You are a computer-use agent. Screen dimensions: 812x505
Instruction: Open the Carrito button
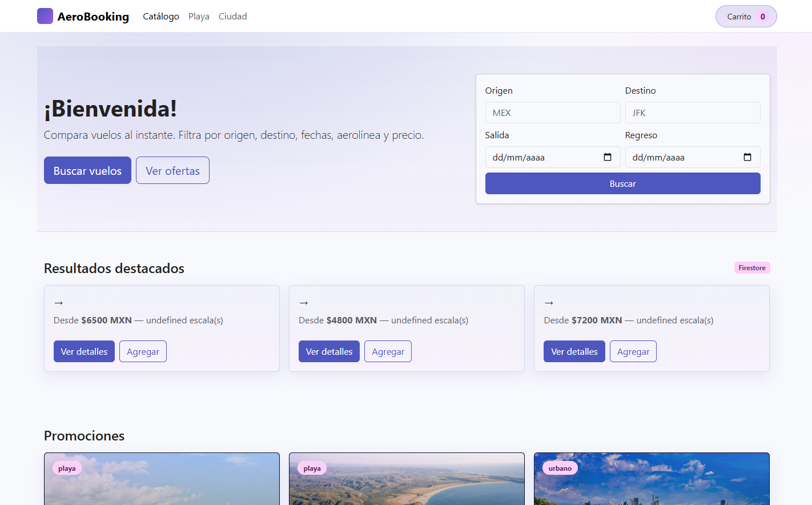pyautogui.click(x=739, y=17)
